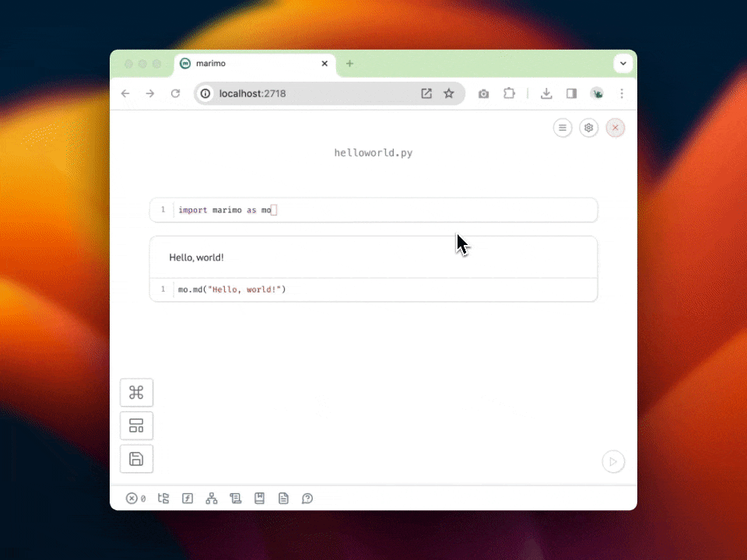Open the marimo settings gear
The image size is (747, 560).
(589, 128)
